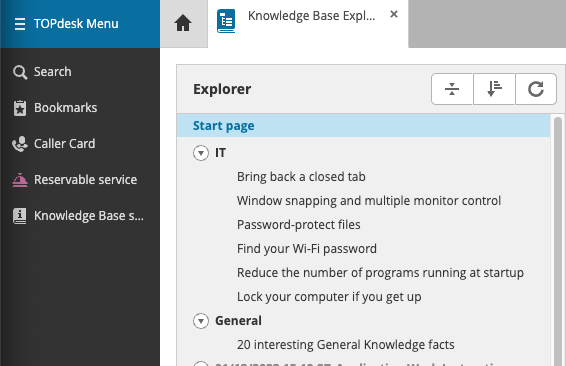Click the Caller Card phone icon
The image size is (566, 366).
[20, 144]
